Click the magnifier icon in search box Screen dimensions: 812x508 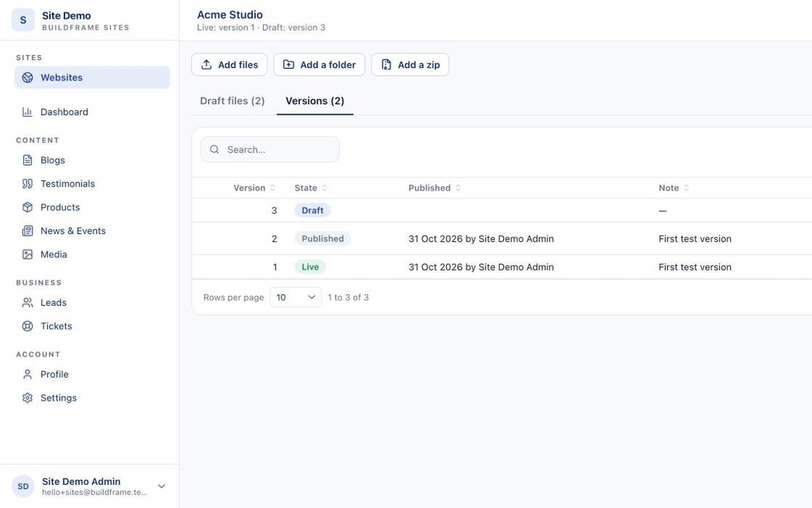point(214,150)
